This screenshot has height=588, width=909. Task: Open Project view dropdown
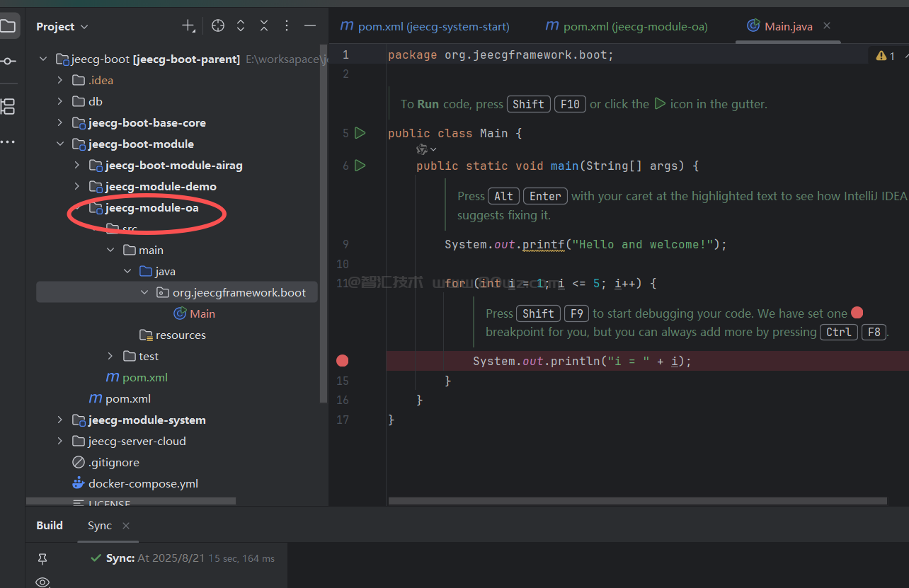click(62, 26)
